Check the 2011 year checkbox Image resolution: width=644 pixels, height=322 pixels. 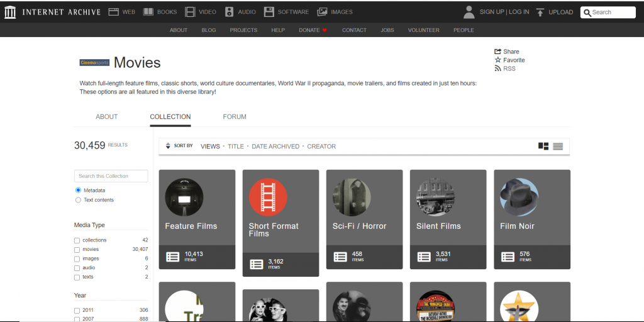[x=77, y=311]
